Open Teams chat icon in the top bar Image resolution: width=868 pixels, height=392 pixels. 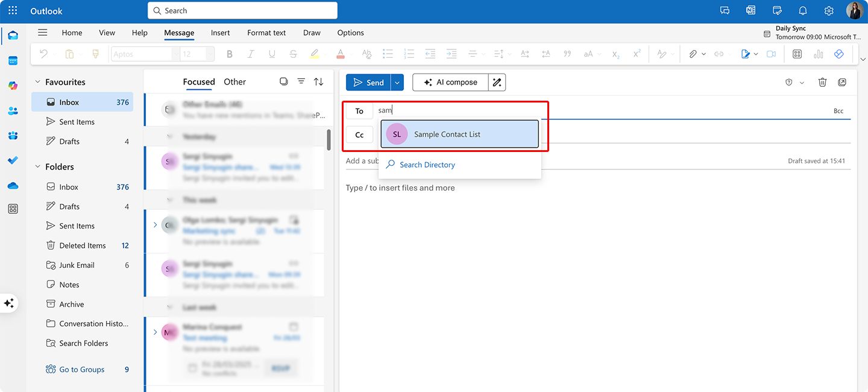(x=725, y=10)
